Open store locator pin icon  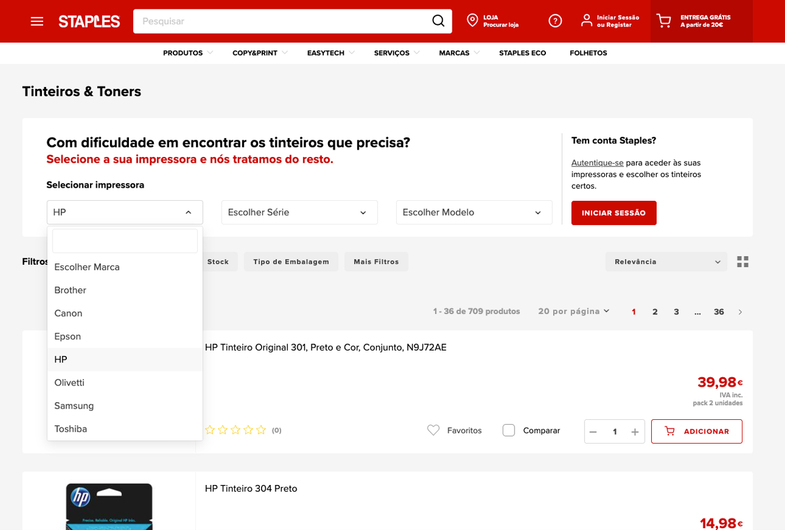[473, 21]
